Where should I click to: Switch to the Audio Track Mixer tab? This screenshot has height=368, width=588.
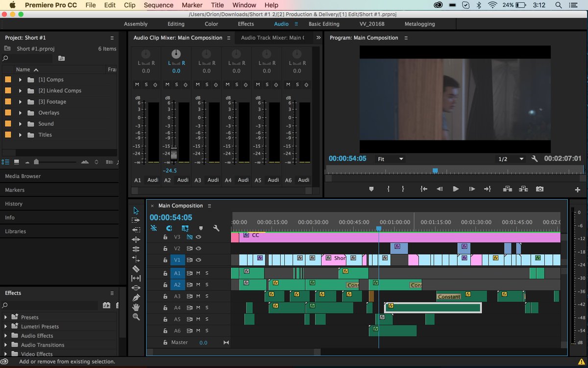coord(271,38)
